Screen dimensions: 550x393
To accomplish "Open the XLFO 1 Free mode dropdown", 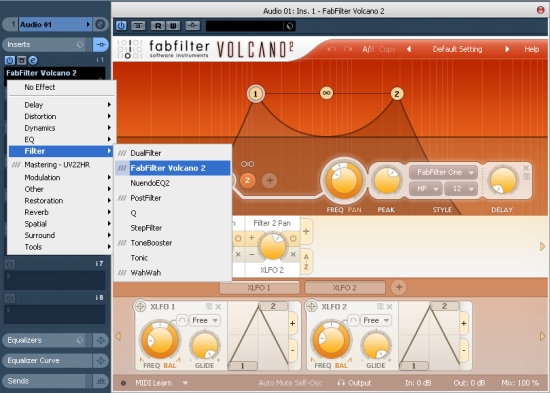I will [205, 320].
